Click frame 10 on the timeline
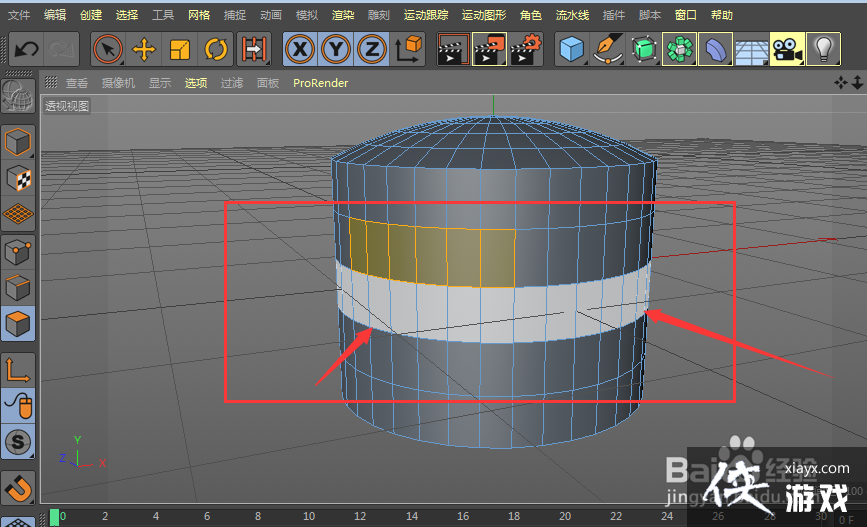 coord(308,517)
